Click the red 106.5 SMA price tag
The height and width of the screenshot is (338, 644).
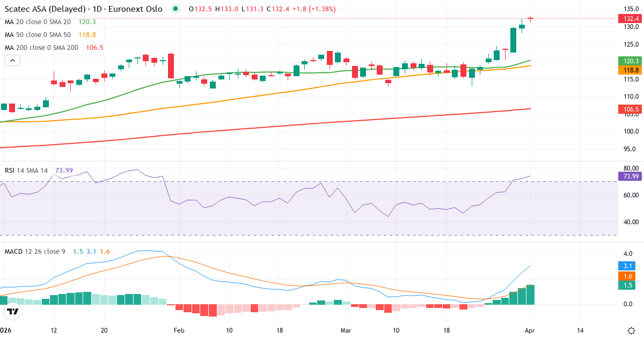[x=631, y=109]
